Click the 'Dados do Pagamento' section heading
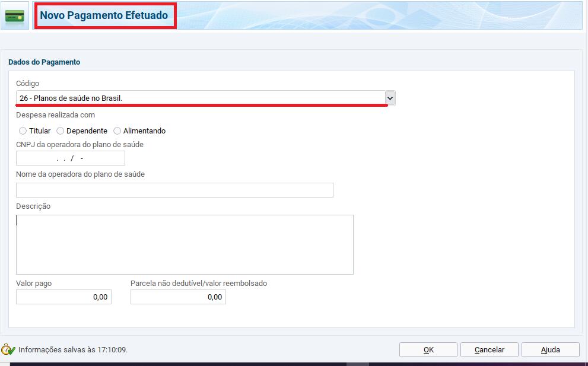588x366 pixels. [x=45, y=62]
